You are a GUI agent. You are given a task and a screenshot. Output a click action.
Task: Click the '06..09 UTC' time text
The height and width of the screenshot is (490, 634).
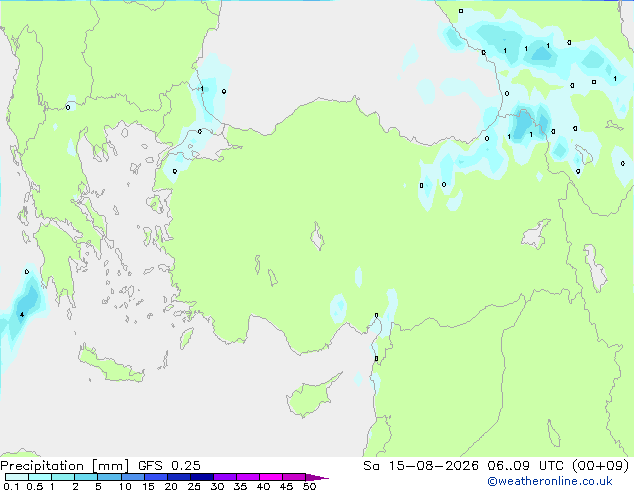pos(525,466)
